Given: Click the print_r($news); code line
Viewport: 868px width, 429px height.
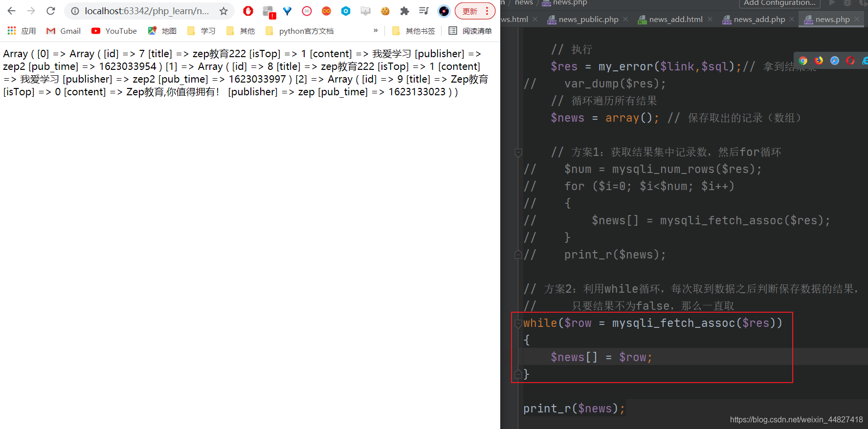Looking at the screenshot, I should coord(574,408).
